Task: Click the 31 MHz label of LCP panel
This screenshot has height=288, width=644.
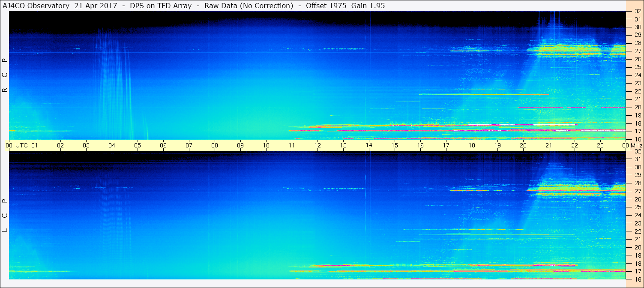Action: (638, 159)
